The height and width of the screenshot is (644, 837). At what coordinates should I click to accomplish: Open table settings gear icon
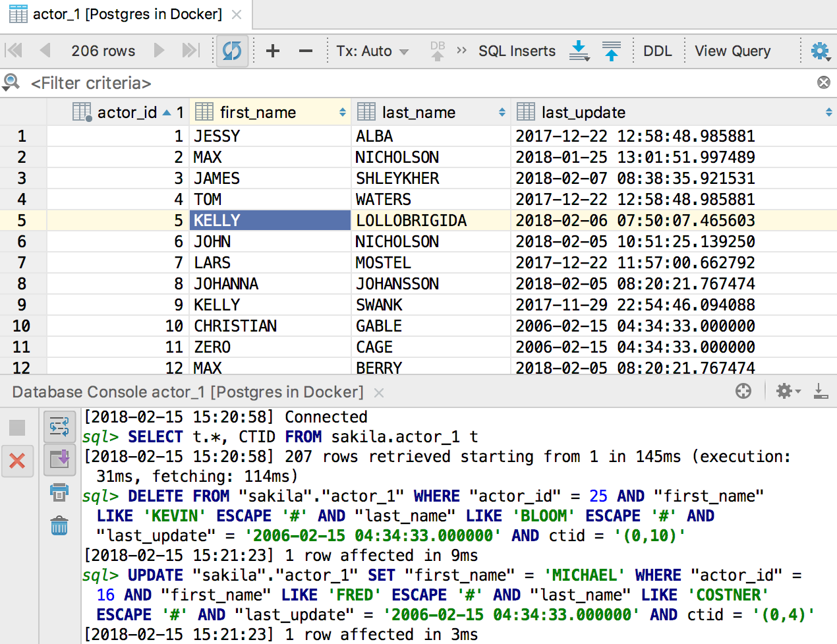[820, 51]
